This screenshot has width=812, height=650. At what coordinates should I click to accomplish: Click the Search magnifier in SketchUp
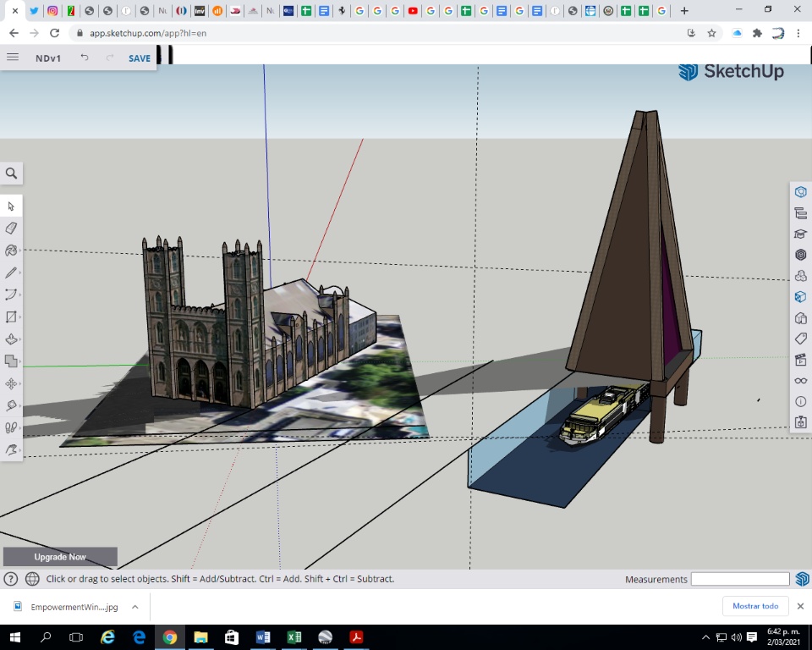pyautogui.click(x=12, y=174)
